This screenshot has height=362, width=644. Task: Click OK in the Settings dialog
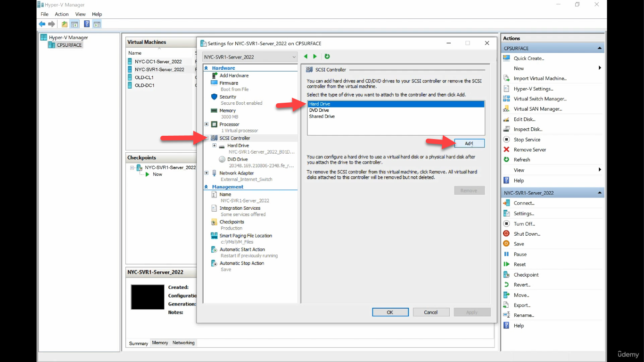[390, 312]
